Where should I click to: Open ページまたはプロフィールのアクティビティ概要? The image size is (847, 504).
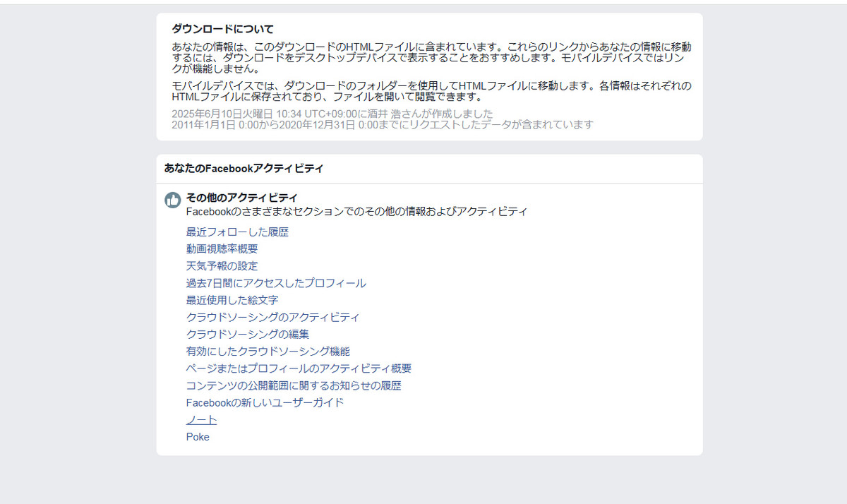[x=299, y=368]
